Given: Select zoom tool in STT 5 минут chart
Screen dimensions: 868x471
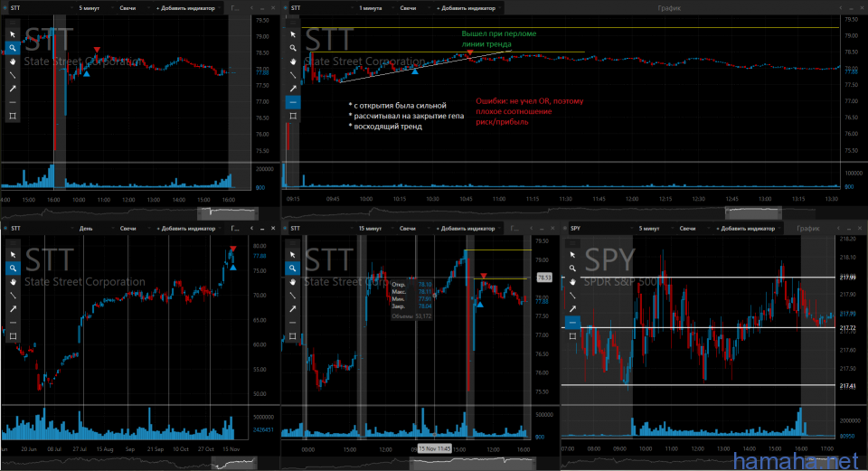Looking at the screenshot, I should (13, 48).
